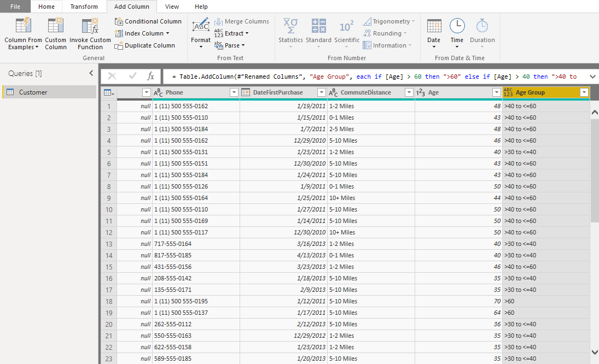The width and height of the screenshot is (599, 364).
Task: Click the DateFirstPurchase data type icon
Action: 246,92
